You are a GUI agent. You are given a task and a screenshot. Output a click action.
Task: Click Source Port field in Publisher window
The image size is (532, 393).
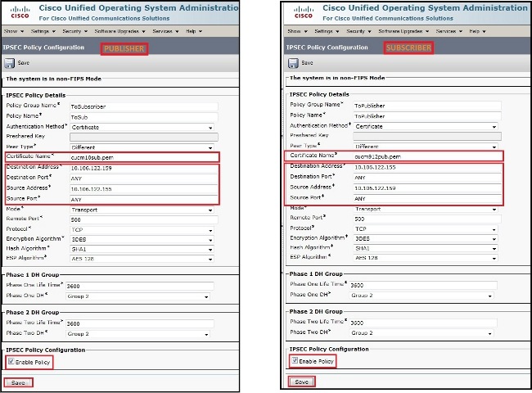point(144,200)
